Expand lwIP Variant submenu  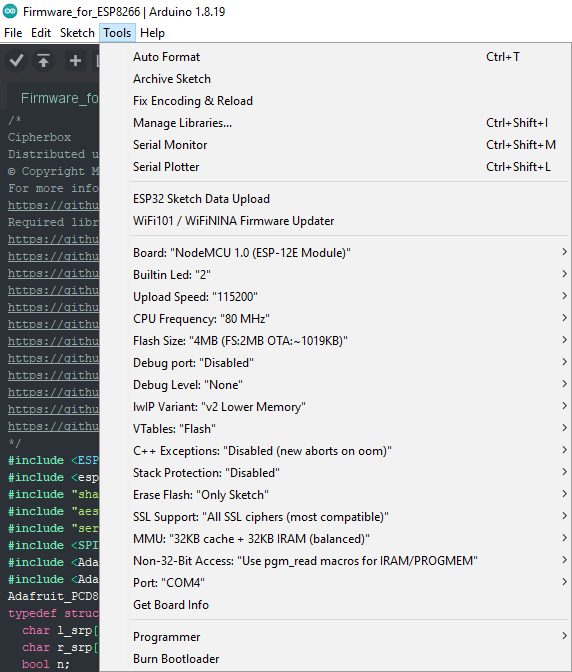coord(335,407)
